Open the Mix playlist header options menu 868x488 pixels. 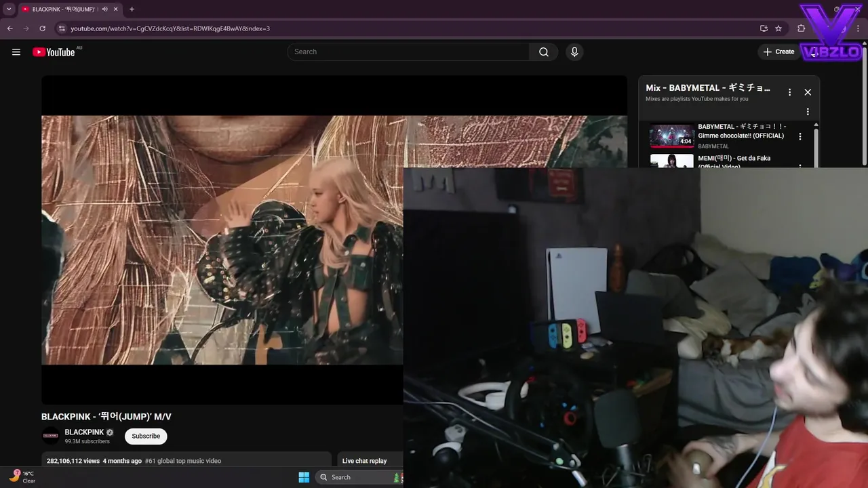click(x=789, y=92)
